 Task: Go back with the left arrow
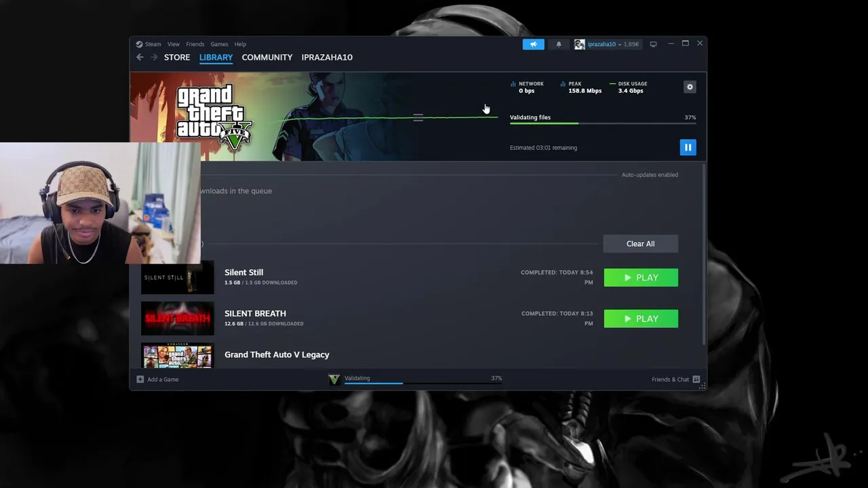point(140,58)
